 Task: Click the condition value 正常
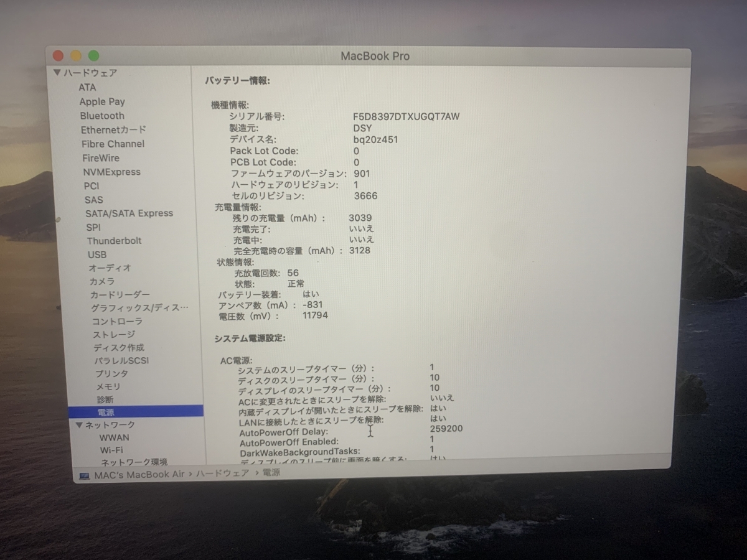tap(296, 283)
